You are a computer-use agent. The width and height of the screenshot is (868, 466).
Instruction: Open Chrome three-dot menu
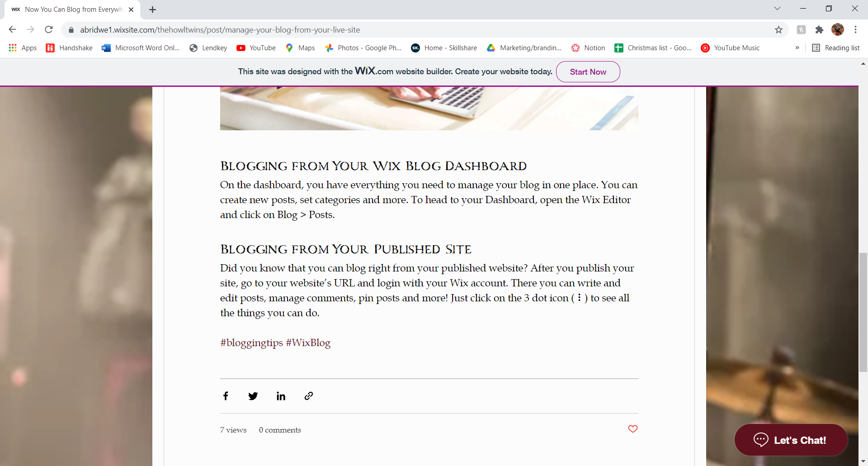[x=855, y=30]
